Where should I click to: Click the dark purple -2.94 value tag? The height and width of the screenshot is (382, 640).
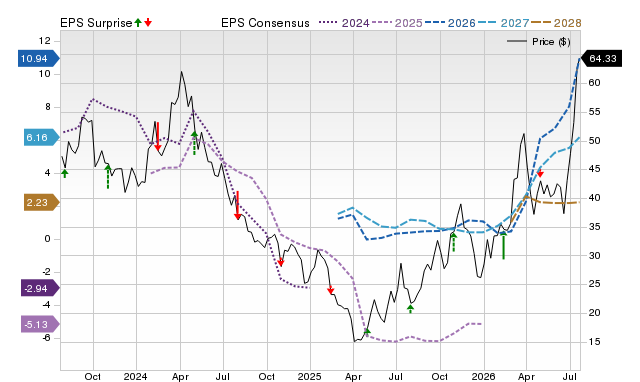click(x=40, y=289)
